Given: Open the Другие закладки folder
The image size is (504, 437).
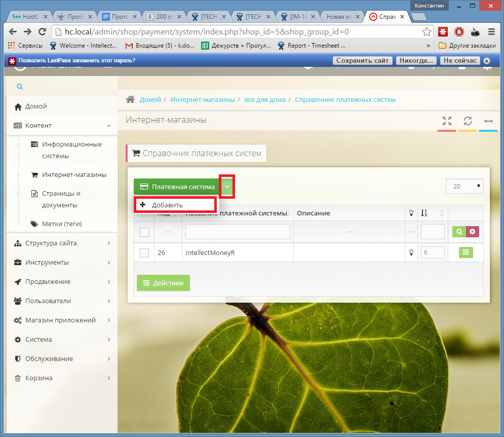Looking at the screenshot, I should (x=467, y=46).
